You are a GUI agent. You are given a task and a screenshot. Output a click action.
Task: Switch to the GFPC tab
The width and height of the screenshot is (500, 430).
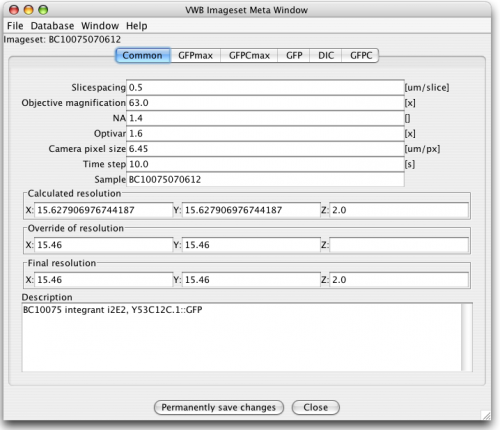pyautogui.click(x=361, y=55)
